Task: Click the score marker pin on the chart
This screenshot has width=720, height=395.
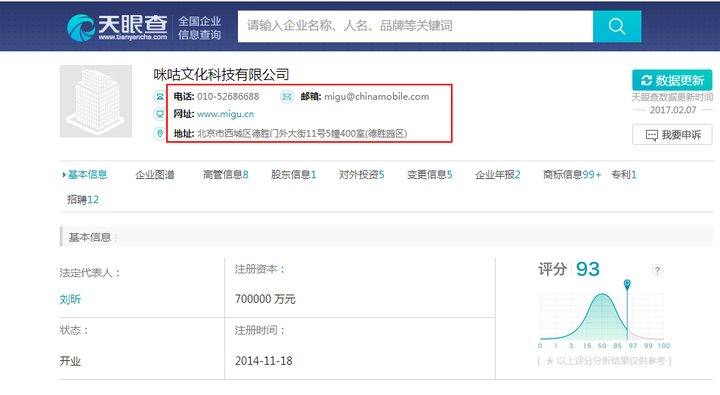Action: 627,284
